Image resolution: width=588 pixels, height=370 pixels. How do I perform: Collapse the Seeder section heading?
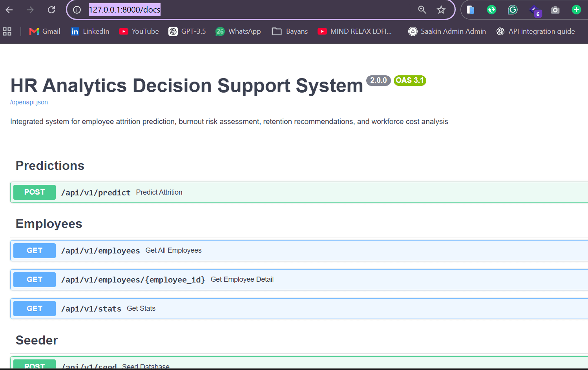click(37, 340)
